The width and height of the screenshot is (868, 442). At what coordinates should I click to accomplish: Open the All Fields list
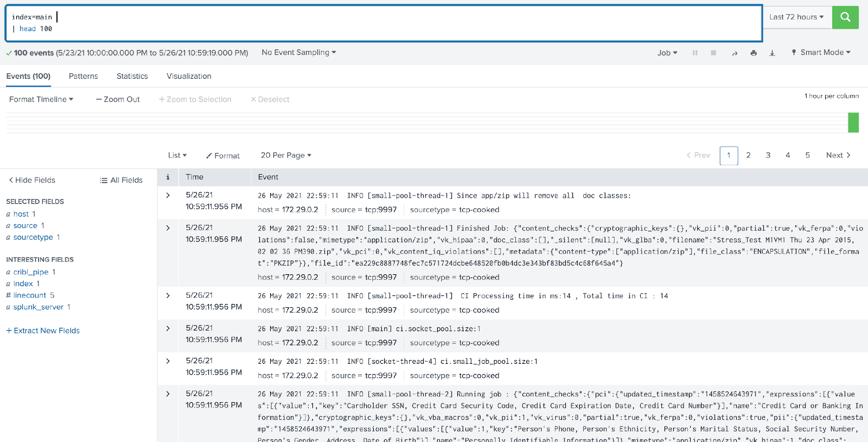[x=121, y=180]
